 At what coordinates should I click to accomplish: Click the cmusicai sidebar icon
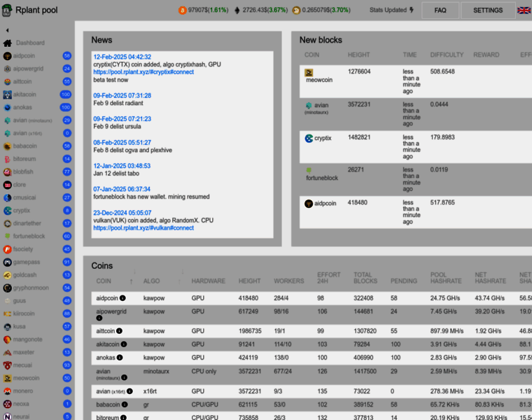coord(7,198)
